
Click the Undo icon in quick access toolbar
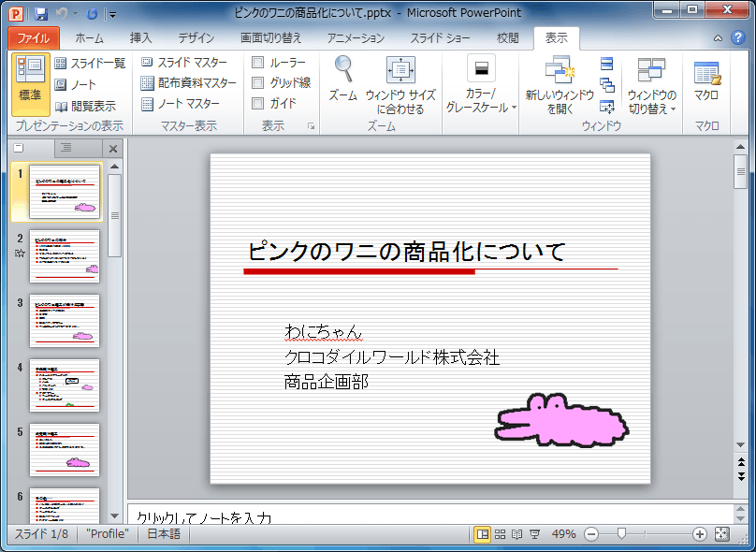click(61, 13)
